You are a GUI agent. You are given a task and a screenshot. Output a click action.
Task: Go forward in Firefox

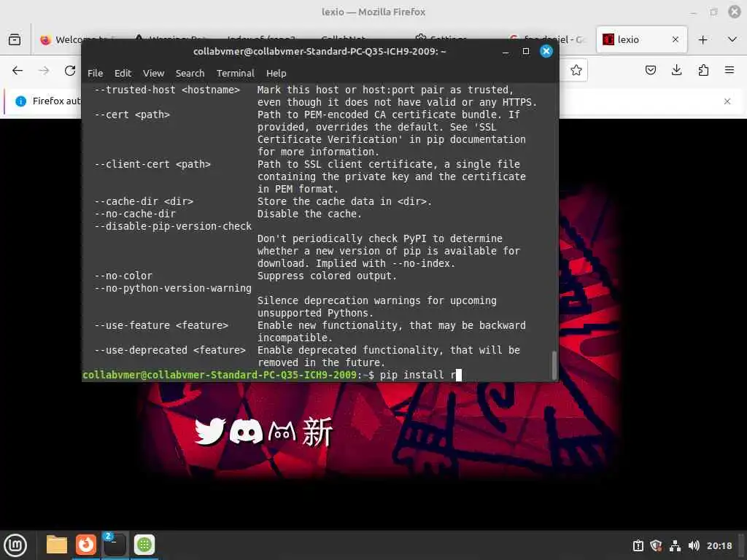[44, 71]
